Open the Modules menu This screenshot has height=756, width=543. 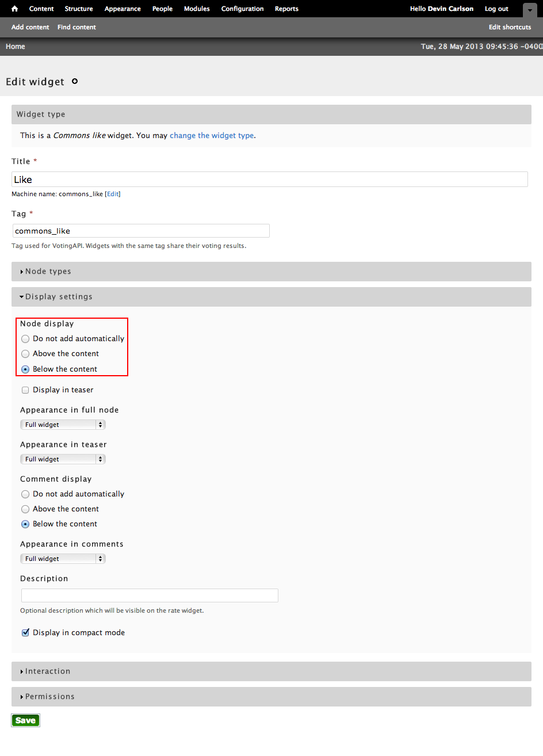pyautogui.click(x=197, y=9)
